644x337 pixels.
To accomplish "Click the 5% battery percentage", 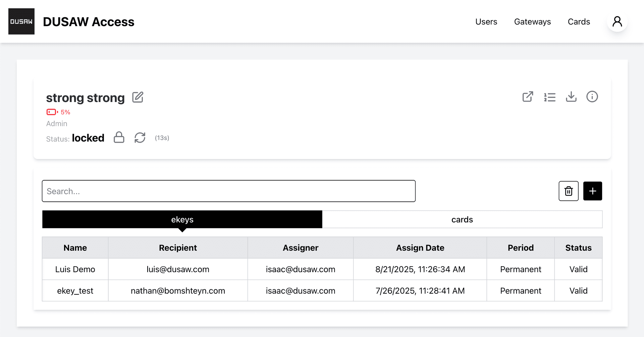I will click(65, 112).
